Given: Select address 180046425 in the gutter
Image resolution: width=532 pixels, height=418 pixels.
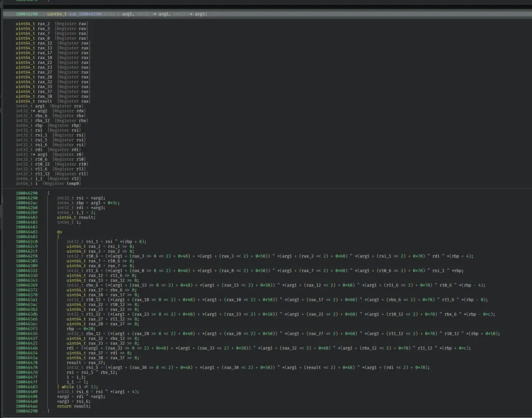Looking at the screenshot, I should [27, 343].
